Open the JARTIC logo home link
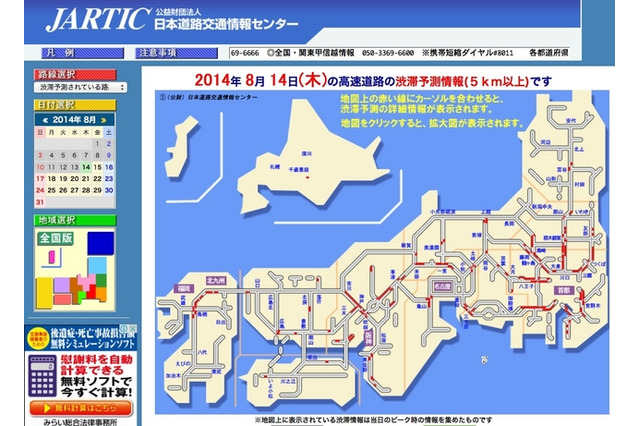 coord(97,19)
